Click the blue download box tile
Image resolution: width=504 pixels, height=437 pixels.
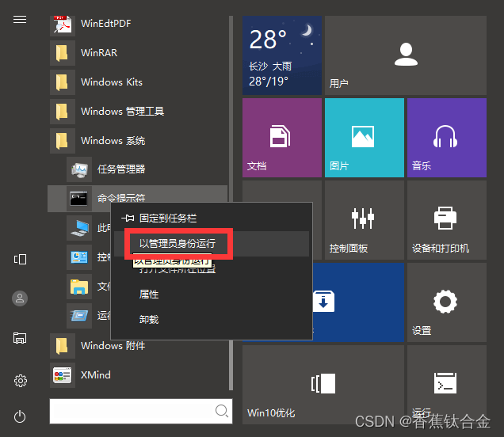click(x=358, y=302)
